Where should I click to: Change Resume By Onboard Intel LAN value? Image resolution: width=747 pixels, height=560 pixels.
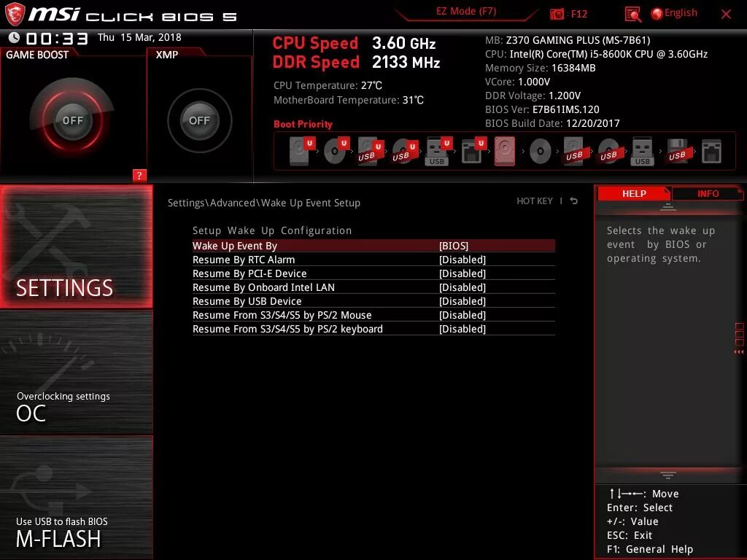click(462, 287)
